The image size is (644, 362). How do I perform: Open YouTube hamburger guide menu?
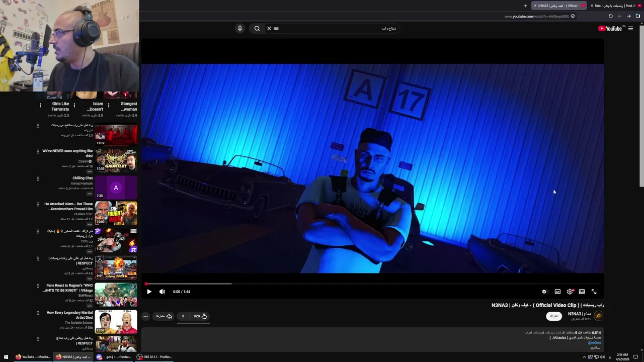(630, 29)
